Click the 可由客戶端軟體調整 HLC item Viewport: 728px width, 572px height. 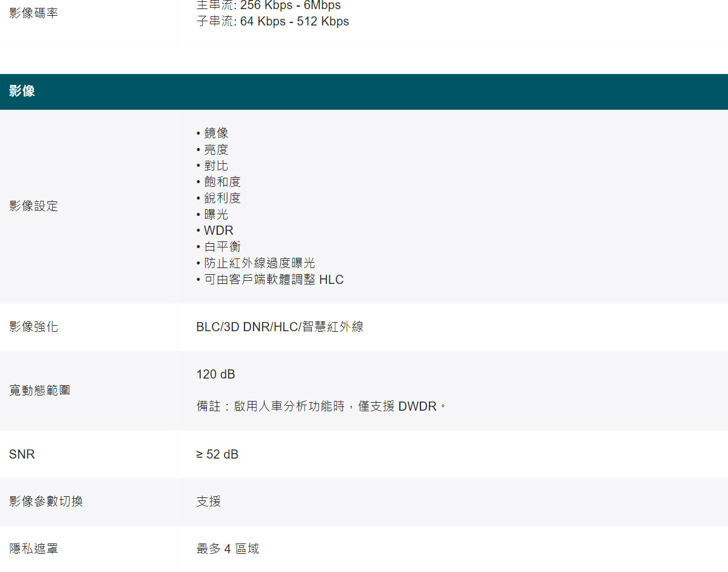pos(273,280)
